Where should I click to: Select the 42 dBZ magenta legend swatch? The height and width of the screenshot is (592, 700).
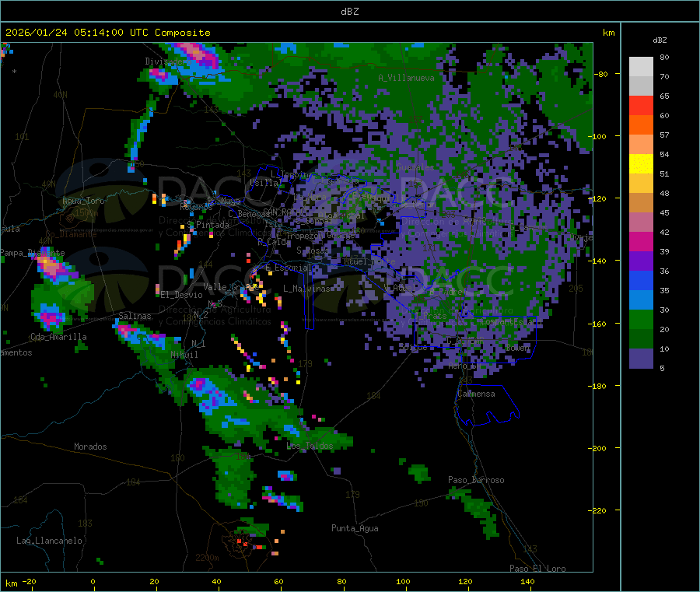click(x=641, y=241)
